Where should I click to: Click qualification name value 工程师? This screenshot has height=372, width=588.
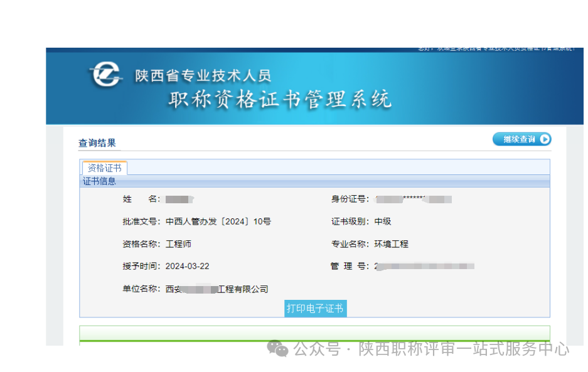pyautogui.click(x=178, y=244)
